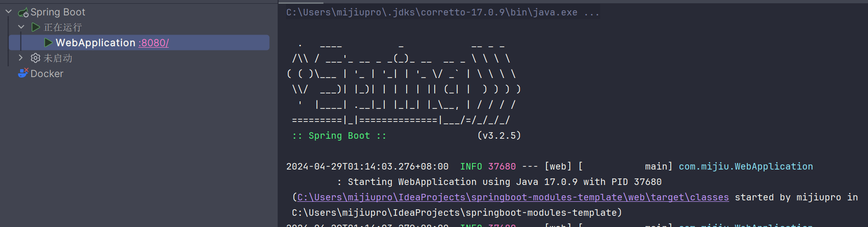This screenshot has width=868, height=227.
Task: Select the 正在运行 group label
Action: pos(63,28)
